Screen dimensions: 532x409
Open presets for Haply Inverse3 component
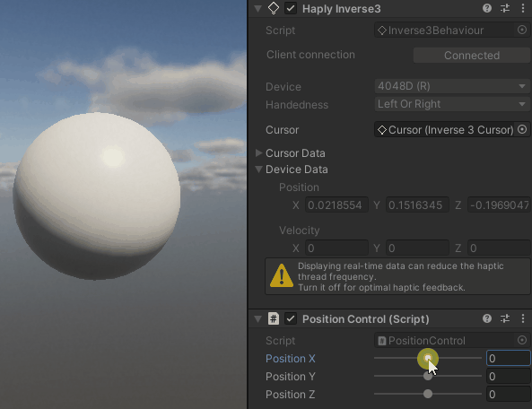click(x=505, y=8)
